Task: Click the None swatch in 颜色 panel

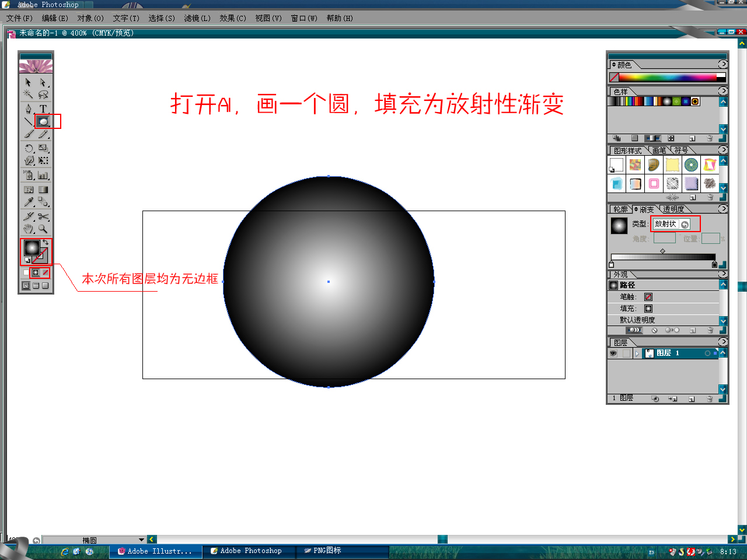Action: pyautogui.click(x=614, y=77)
